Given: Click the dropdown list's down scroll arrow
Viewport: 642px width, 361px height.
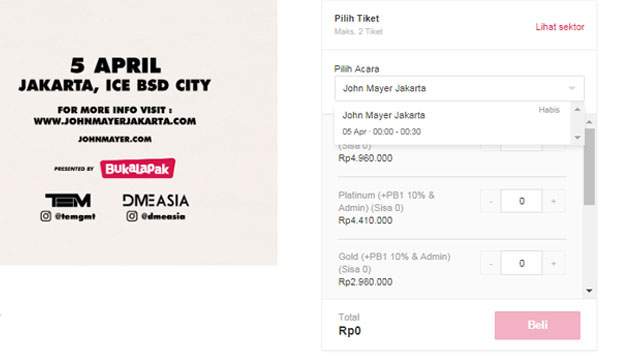Looking at the screenshot, I should pos(577,138).
